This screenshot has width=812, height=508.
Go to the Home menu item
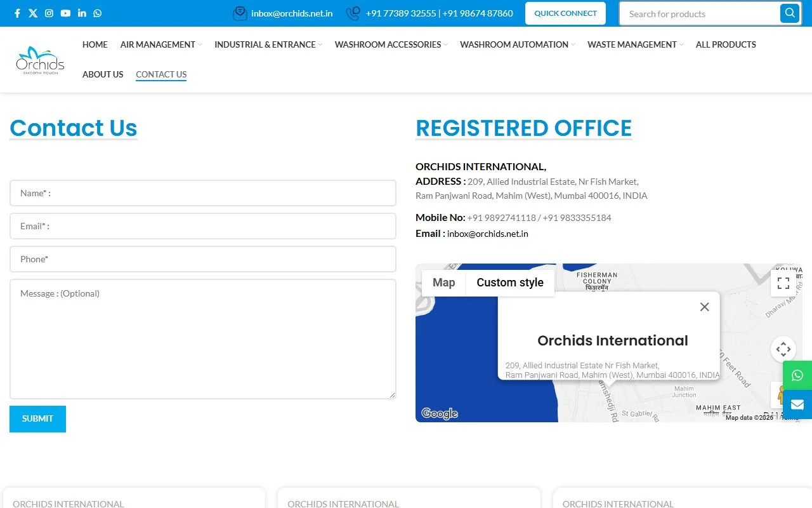click(95, 44)
